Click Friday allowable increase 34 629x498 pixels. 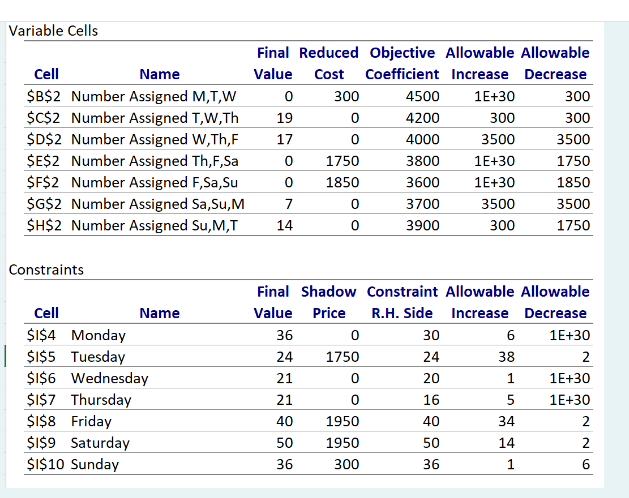coord(506,421)
